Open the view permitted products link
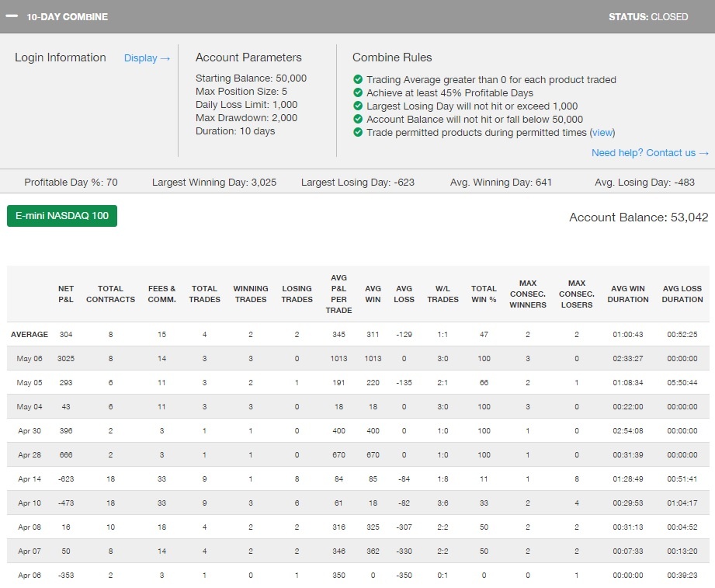The height and width of the screenshot is (588, 715). coord(603,133)
